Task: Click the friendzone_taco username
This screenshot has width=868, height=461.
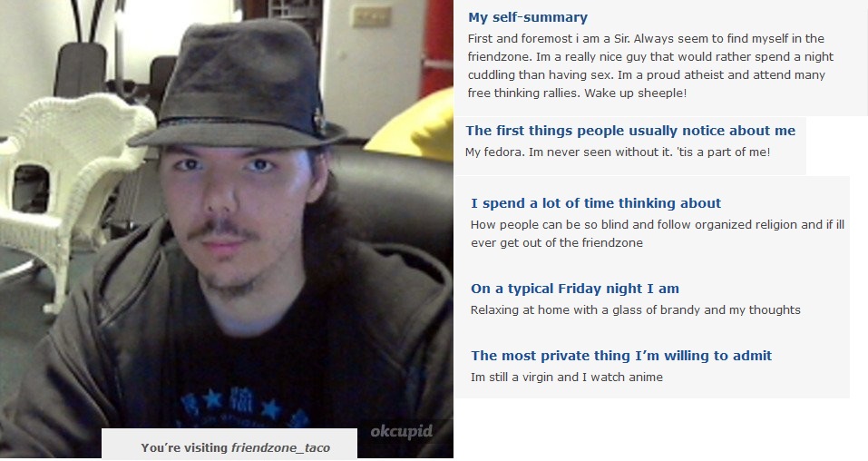Action: (x=280, y=447)
